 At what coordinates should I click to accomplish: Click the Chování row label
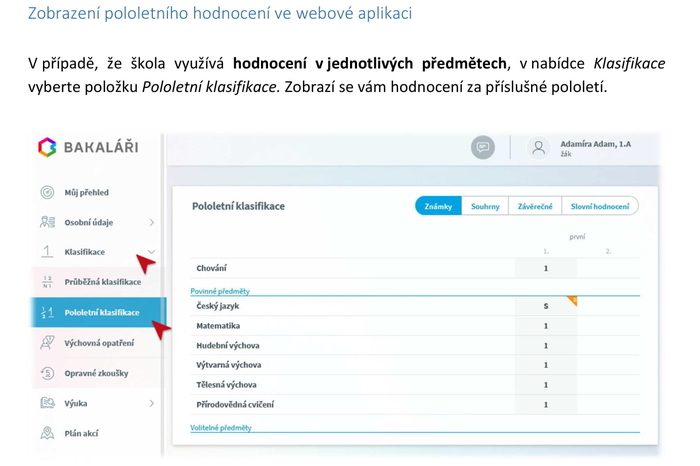(211, 268)
